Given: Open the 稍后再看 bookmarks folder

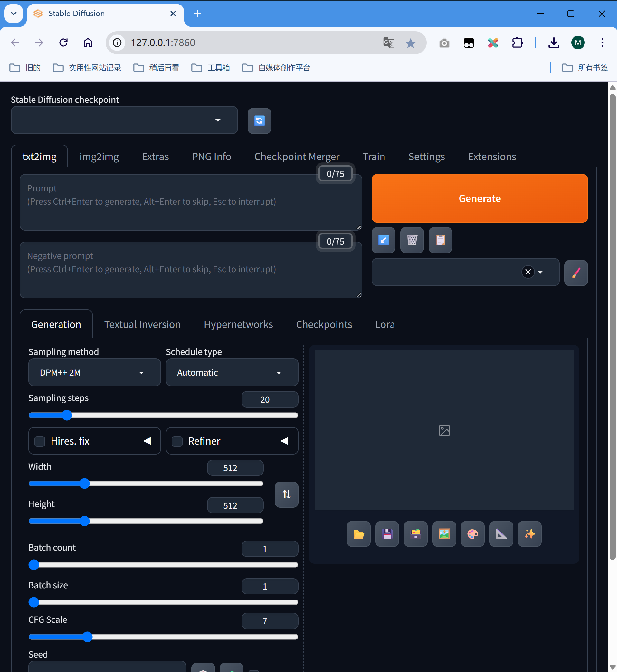Looking at the screenshot, I should (x=156, y=68).
